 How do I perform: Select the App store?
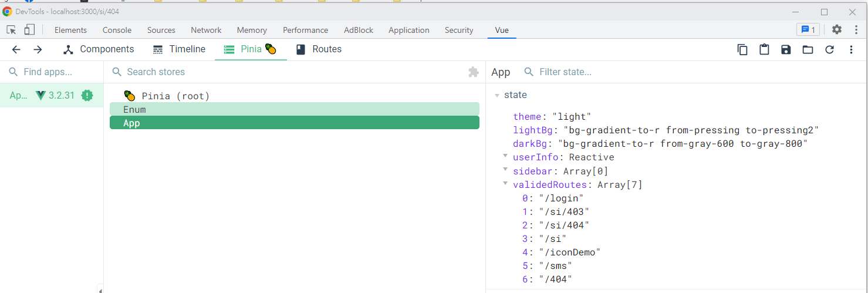(295, 123)
